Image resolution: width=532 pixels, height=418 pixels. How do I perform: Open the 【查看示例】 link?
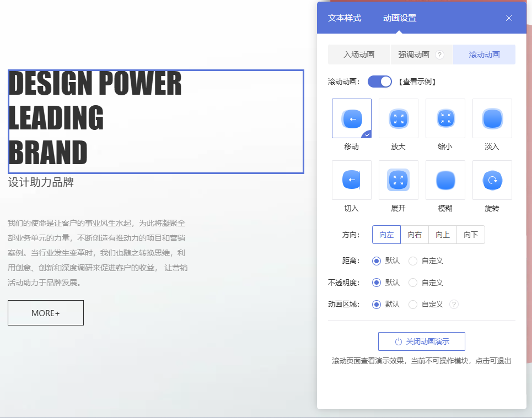417,82
